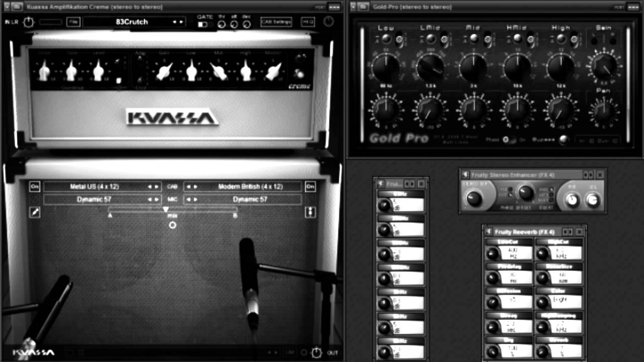Toggle the overdrive on/off switch

tap(119, 80)
